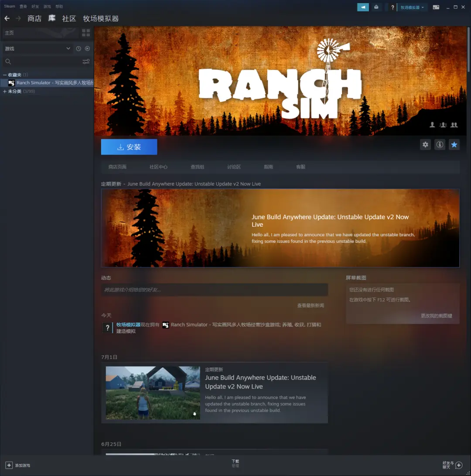Click 主页 home button in sidebar
The image size is (471, 476).
[x=40, y=33]
